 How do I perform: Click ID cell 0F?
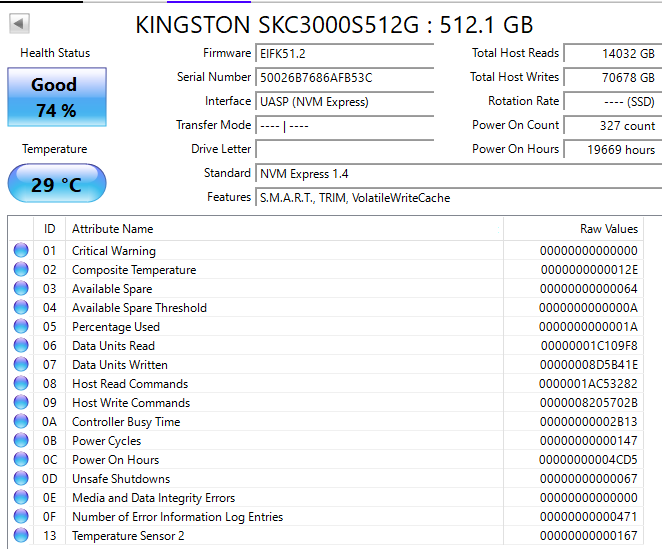[x=49, y=517]
